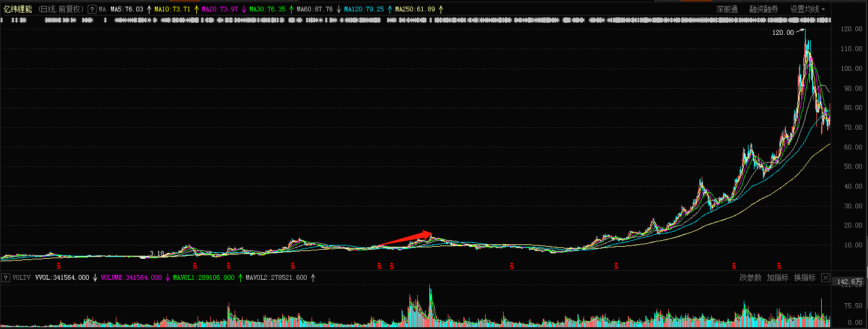Image resolution: width=868 pixels, height=329 pixels.
Task: Click the (日线, 前复权) period label
Action: (61, 10)
